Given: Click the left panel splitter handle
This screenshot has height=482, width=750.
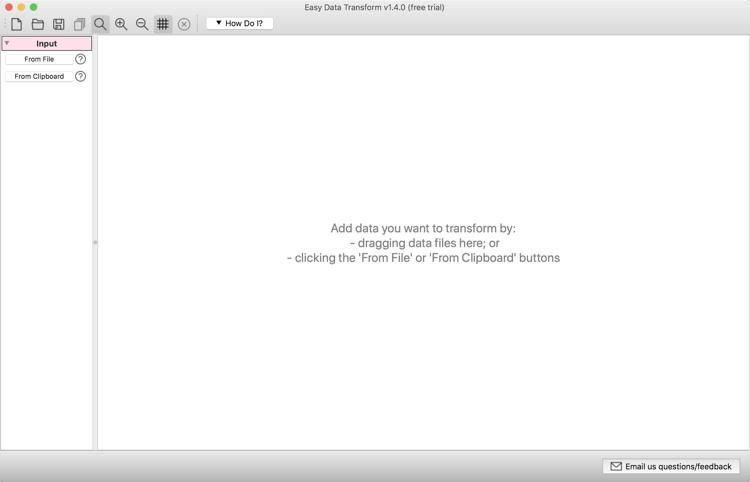Looking at the screenshot, I should [95, 242].
